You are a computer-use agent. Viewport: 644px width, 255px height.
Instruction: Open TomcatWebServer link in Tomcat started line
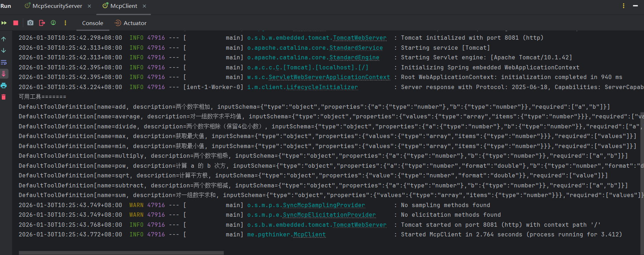pos(360,225)
